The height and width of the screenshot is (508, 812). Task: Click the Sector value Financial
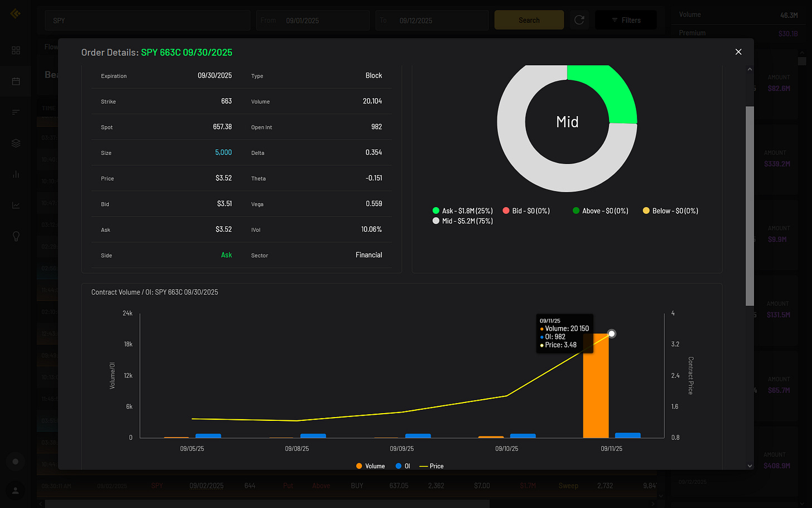tap(369, 255)
